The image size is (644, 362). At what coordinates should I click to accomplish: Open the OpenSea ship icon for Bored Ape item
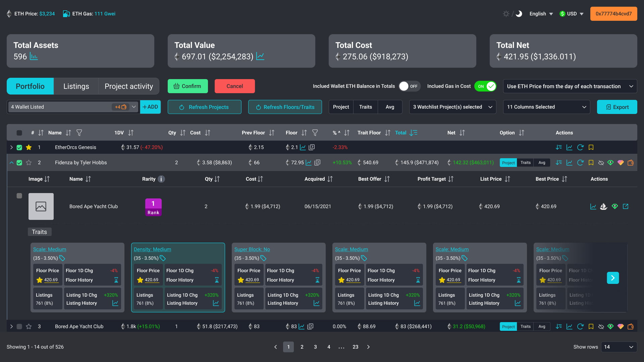coord(604,206)
